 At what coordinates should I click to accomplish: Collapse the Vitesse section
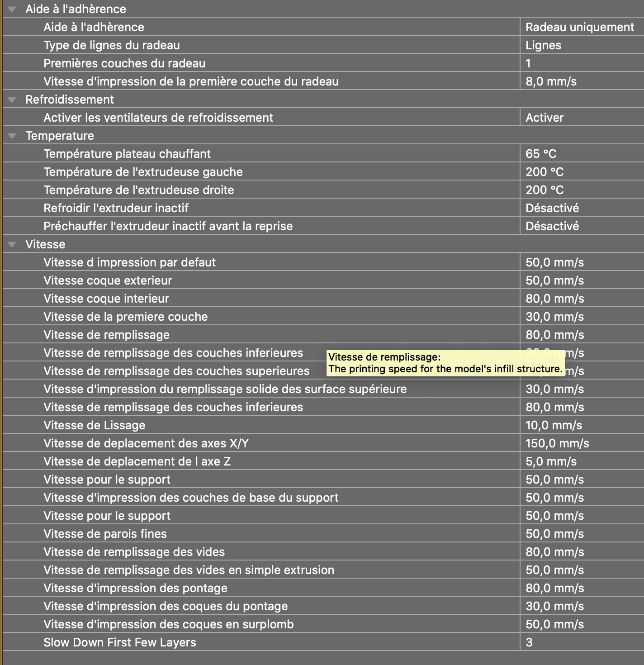click(x=12, y=244)
